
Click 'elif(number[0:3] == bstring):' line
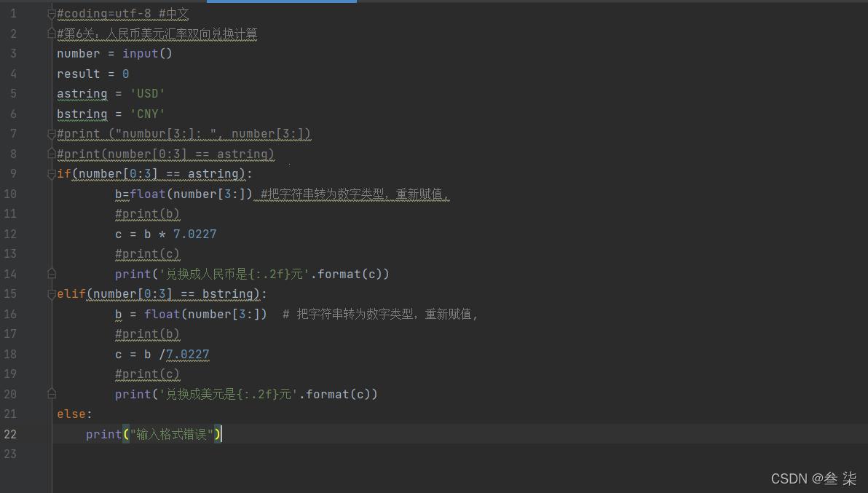(x=162, y=293)
